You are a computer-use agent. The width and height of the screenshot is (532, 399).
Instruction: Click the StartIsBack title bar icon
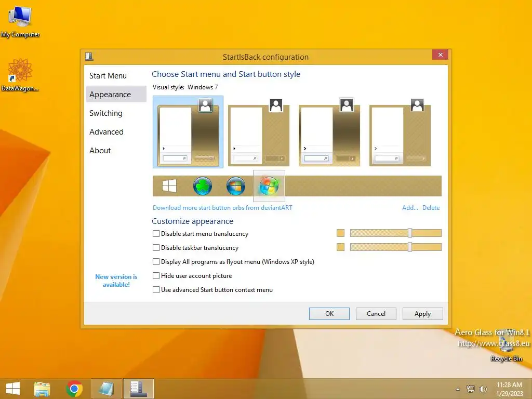(89, 57)
